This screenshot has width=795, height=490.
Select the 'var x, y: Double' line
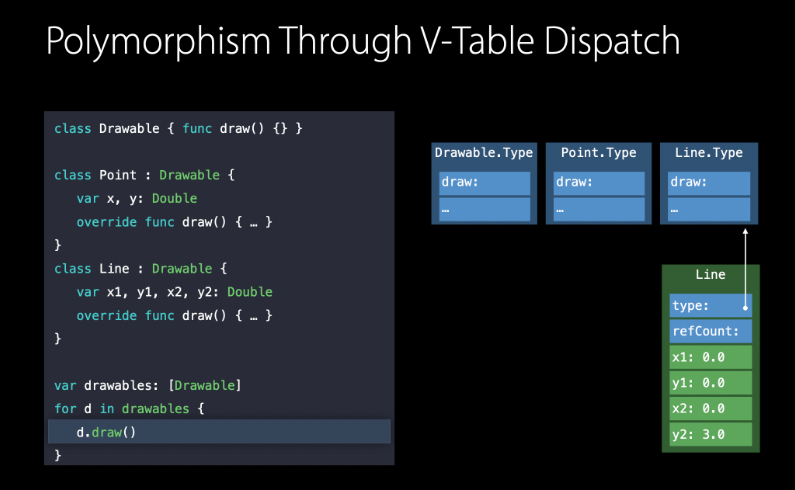click(x=137, y=199)
